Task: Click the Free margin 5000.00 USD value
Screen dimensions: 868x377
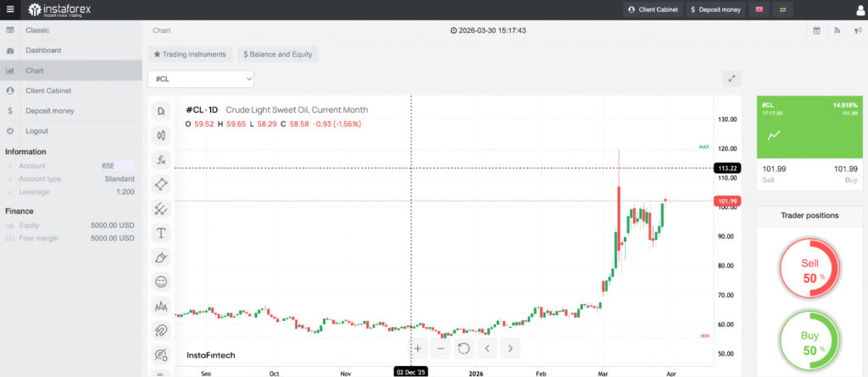Action: pos(113,238)
